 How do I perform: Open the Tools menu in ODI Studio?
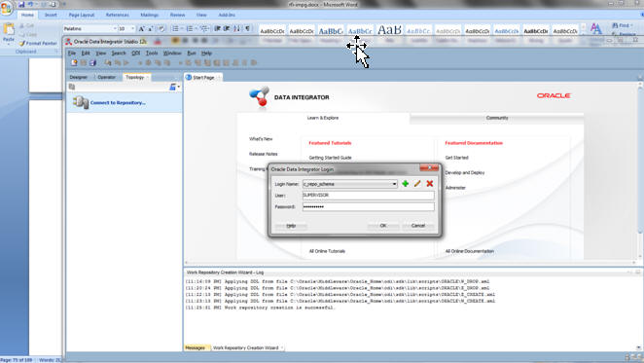[x=152, y=53]
